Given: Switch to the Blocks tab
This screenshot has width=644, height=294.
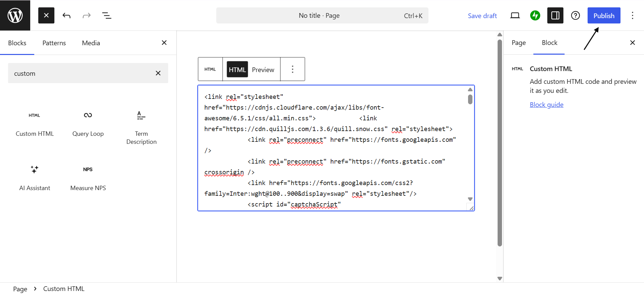Looking at the screenshot, I should (x=17, y=43).
